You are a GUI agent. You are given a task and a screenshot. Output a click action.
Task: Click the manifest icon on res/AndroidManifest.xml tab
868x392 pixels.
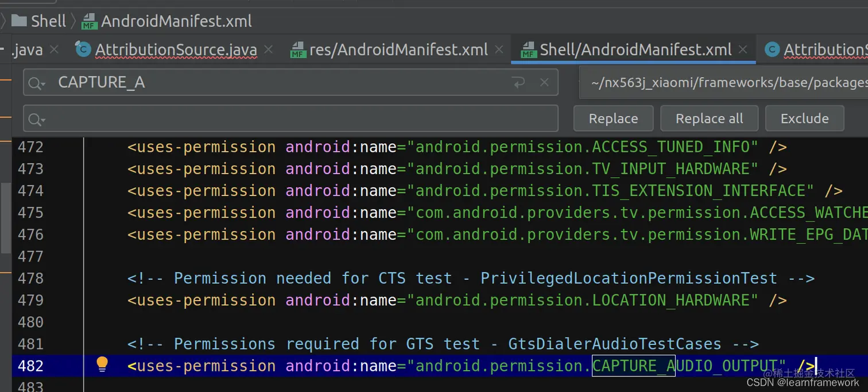297,51
